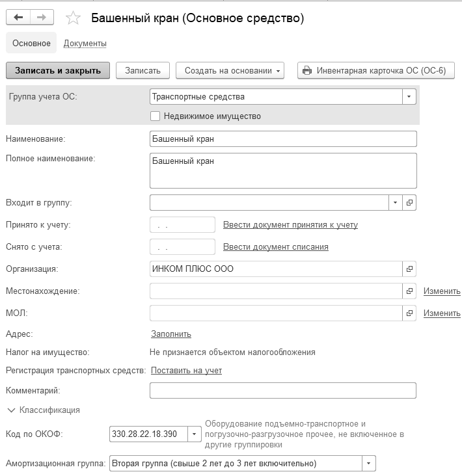Viewport: 462px width, 476px height.
Task: Open the selected group via the open icon
Action: click(409, 203)
